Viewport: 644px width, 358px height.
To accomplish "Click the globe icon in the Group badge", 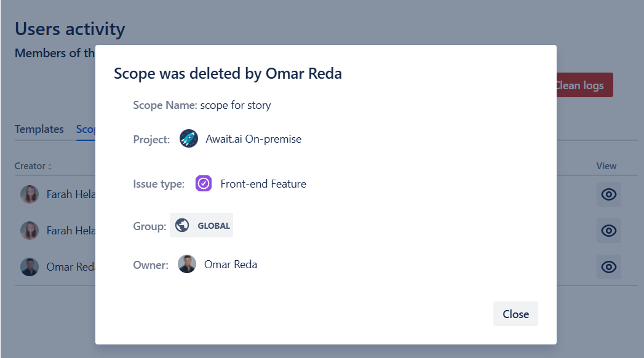I will point(182,226).
